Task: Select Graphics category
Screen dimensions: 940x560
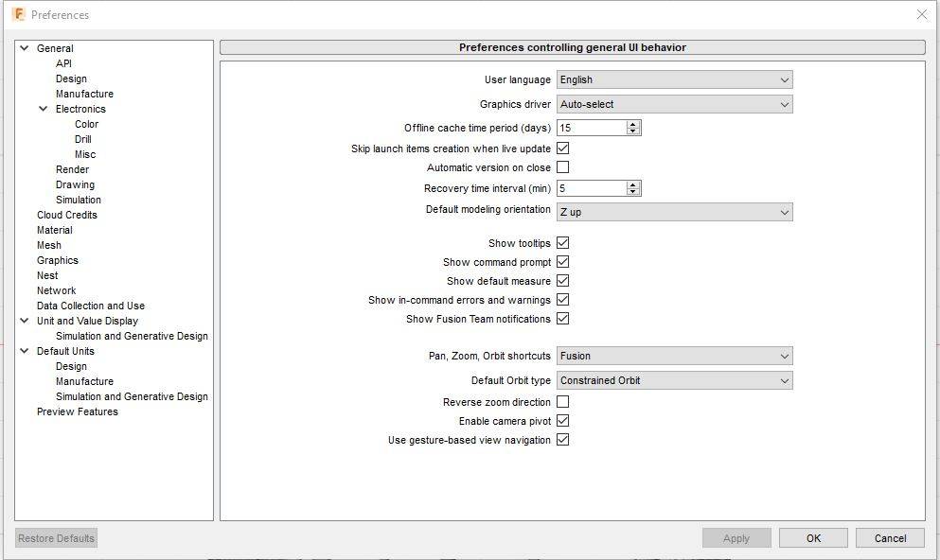Action: pos(58,260)
